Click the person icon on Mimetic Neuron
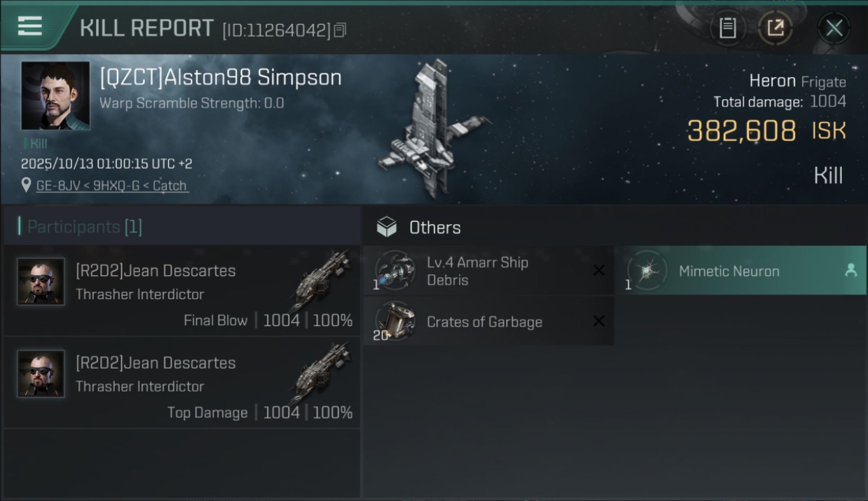Viewport: 868px width, 501px height. point(851,270)
